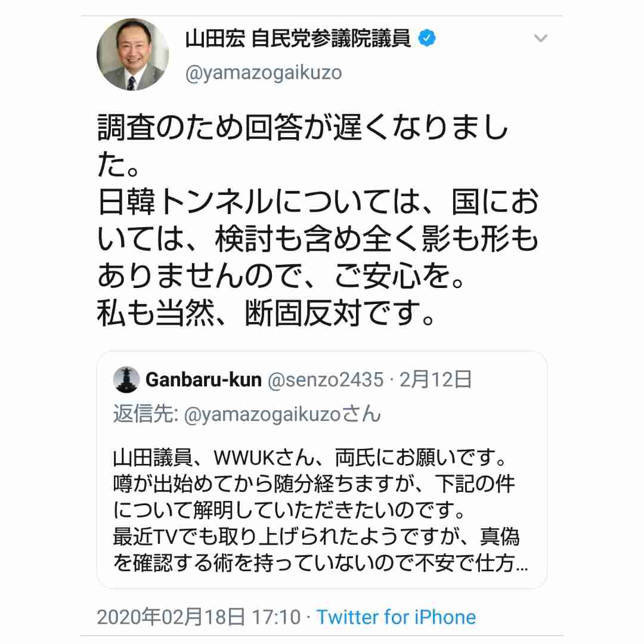
Task: Open the Ganbaru-kun username in the quoted tweet
Action: (203, 380)
